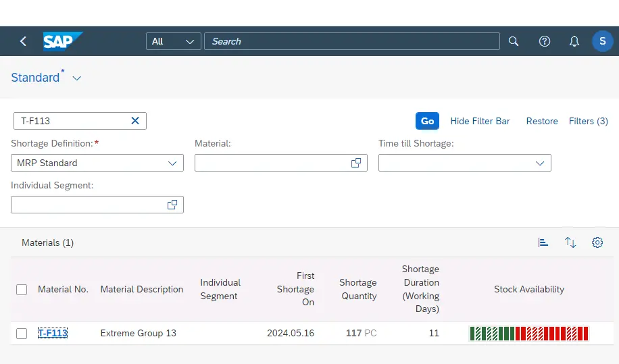The width and height of the screenshot is (619, 364).
Task: Expand the Time till Shortage dropdown
Action: (x=540, y=163)
